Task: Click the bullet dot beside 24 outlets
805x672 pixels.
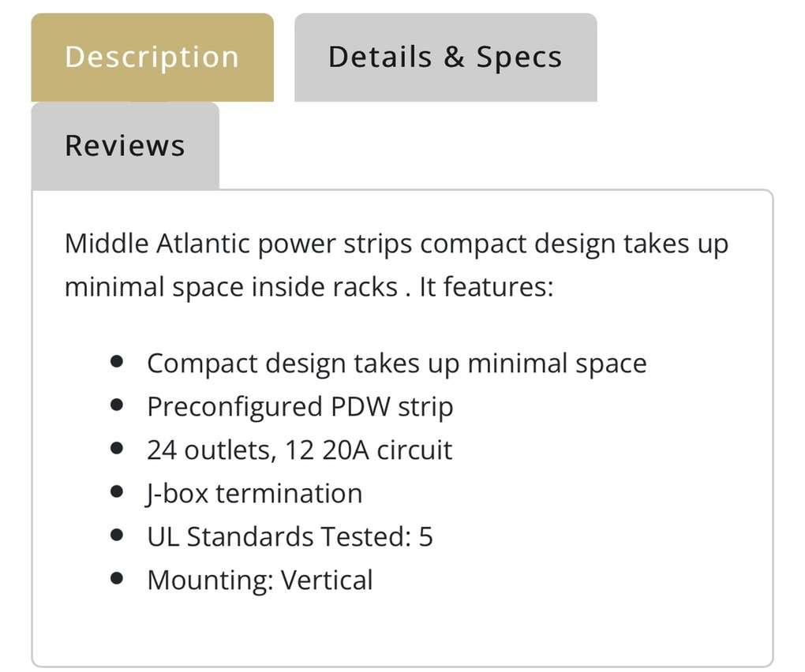Action: coord(118,448)
